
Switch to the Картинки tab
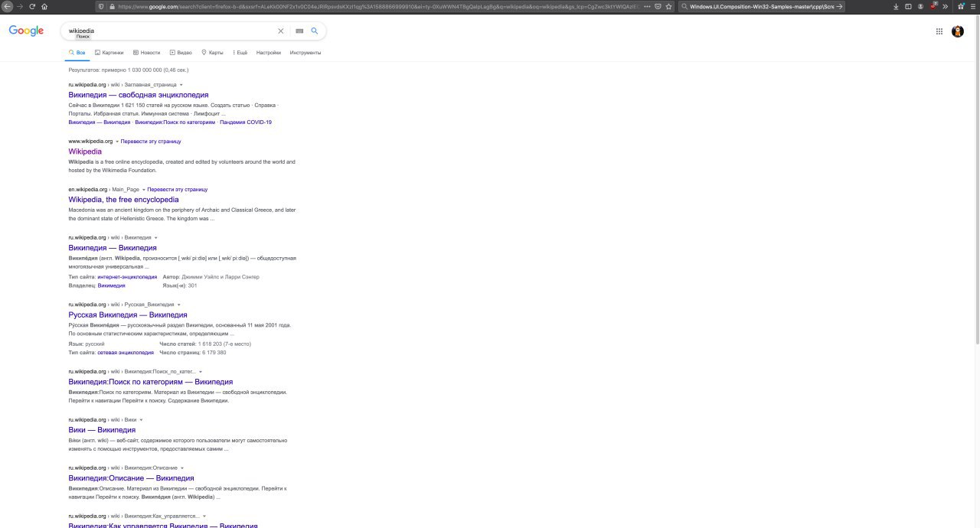click(x=109, y=53)
